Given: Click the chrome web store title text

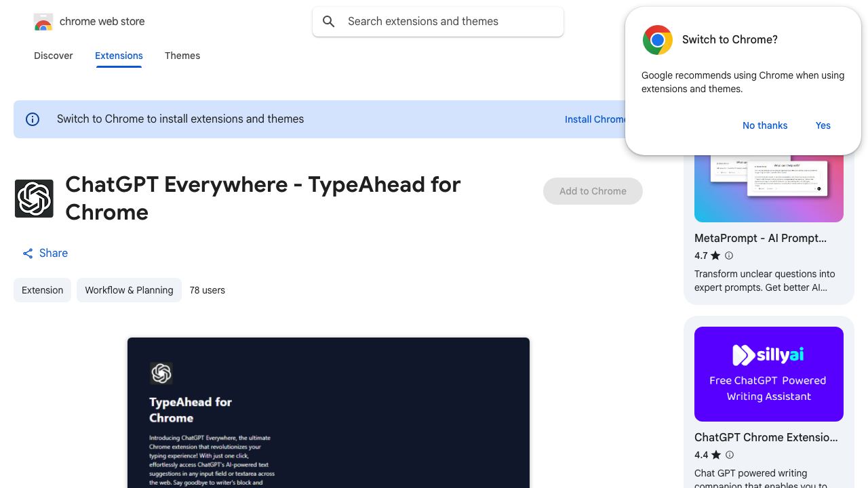Looking at the screenshot, I should 102,22.
